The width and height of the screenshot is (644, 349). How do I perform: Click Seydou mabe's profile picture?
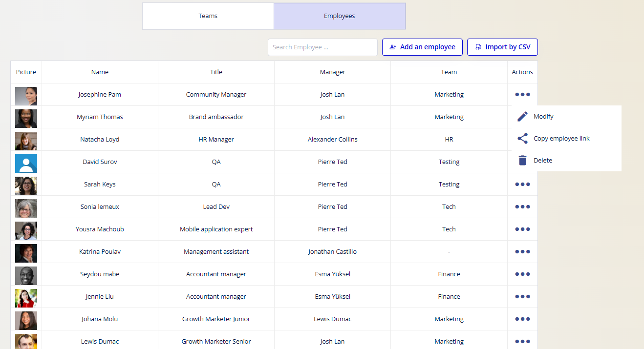pyautogui.click(x=26, y=276)
